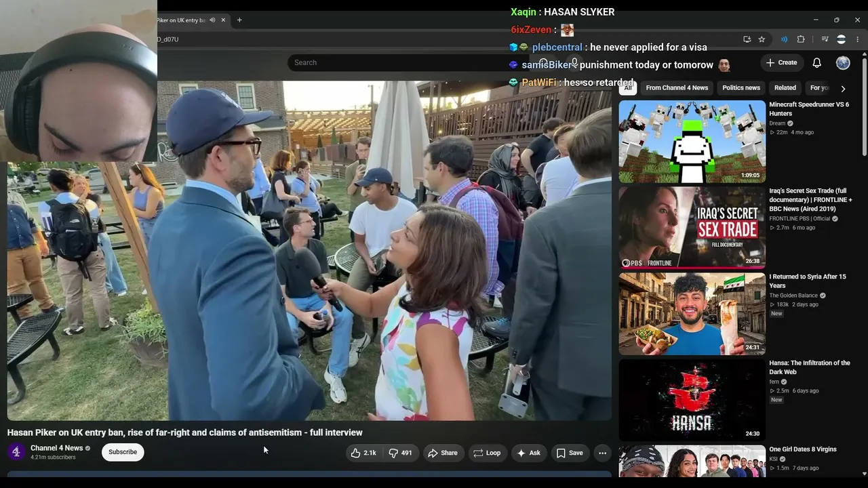The image size is (868, 488).
Task: Click the Hasan Piker interview video player
Action: tap(309, 251)
